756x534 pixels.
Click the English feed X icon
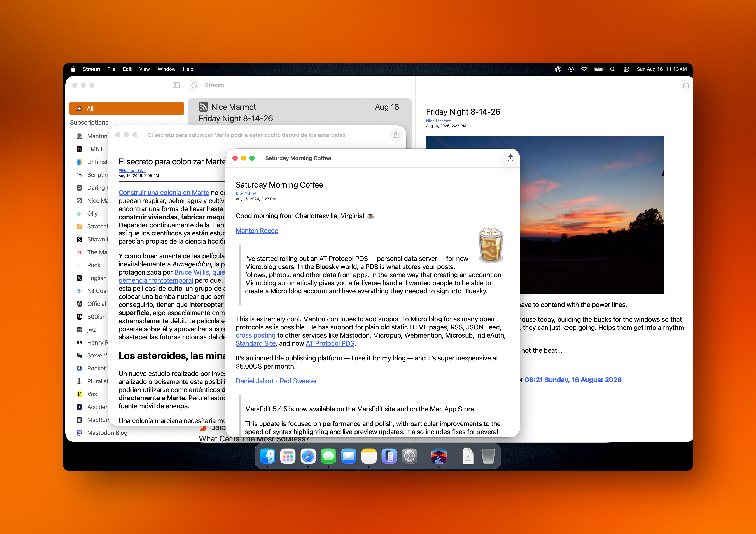coord(79,278)
